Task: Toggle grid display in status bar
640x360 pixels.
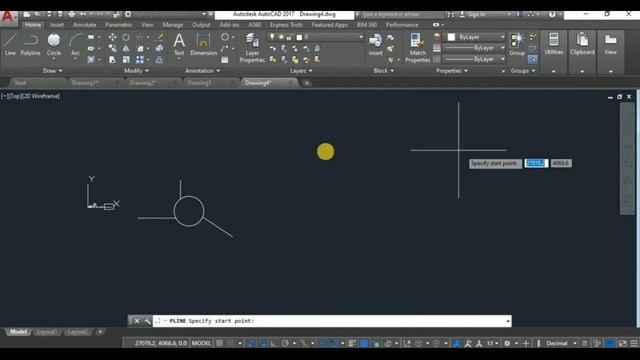Action: 220,343
